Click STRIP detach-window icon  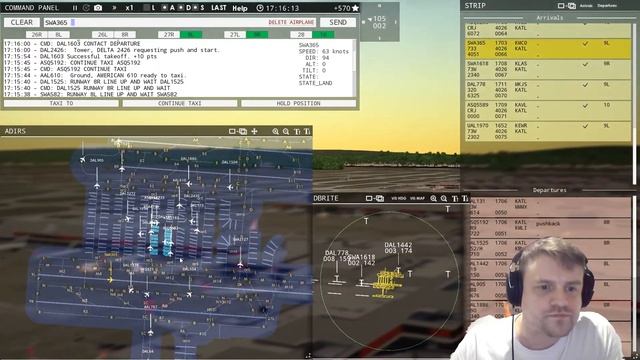(572, 6)
